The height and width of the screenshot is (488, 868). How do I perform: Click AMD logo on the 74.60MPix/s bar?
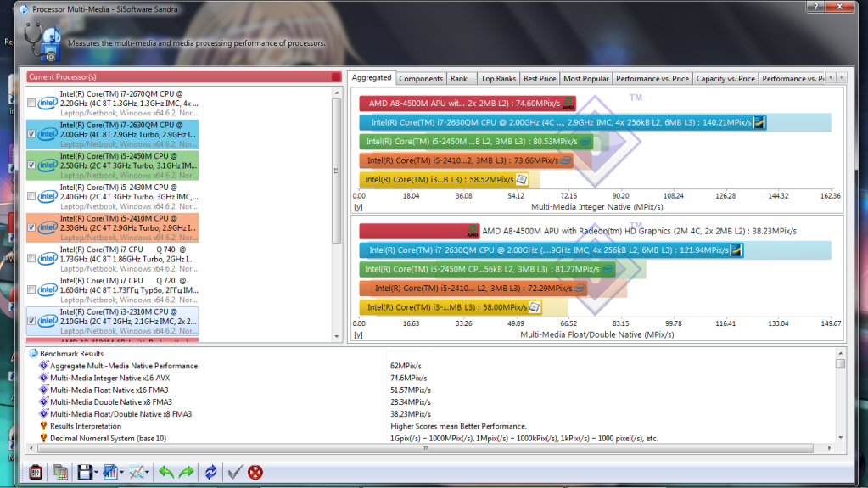pos(568,104)
